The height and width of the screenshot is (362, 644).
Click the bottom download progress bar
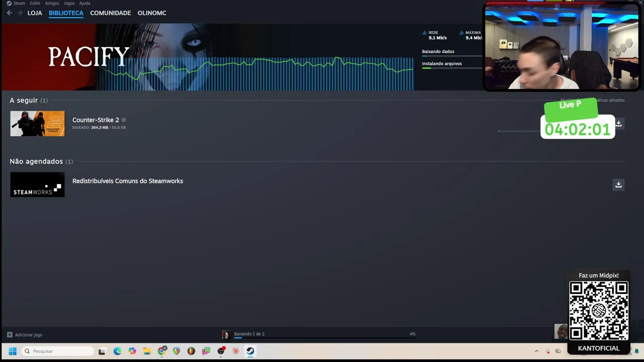coord(325,338)
